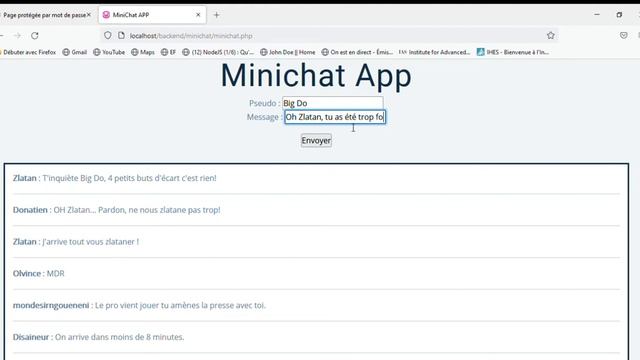Reload the page with the refresh icon
The width and height of the screenshot is (640, 360).
(x=35, y=36)
